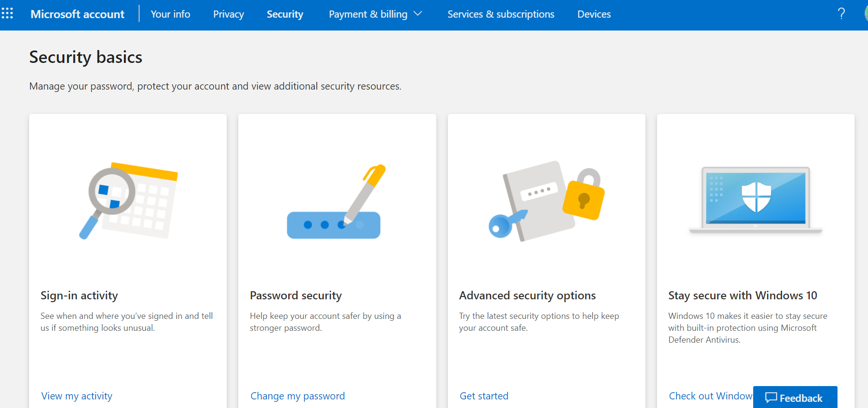Click Get started under Advanced security options
Screen dimensions: 868x408
[484, 396]
